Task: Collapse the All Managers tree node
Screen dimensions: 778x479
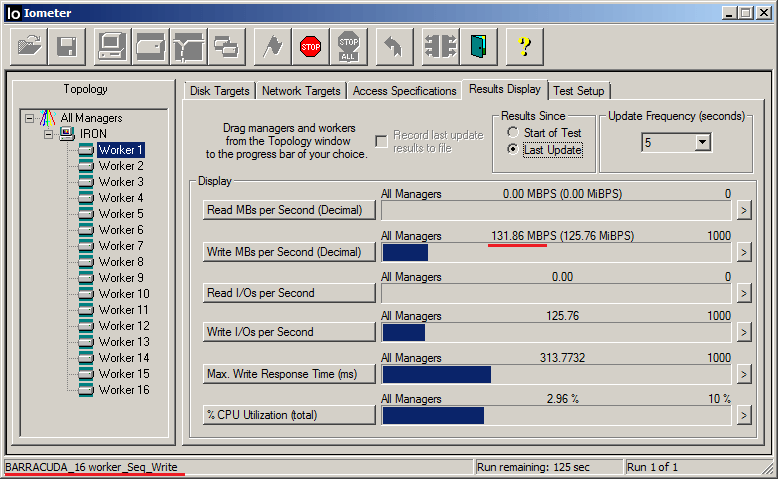Action: pos(29,118)
